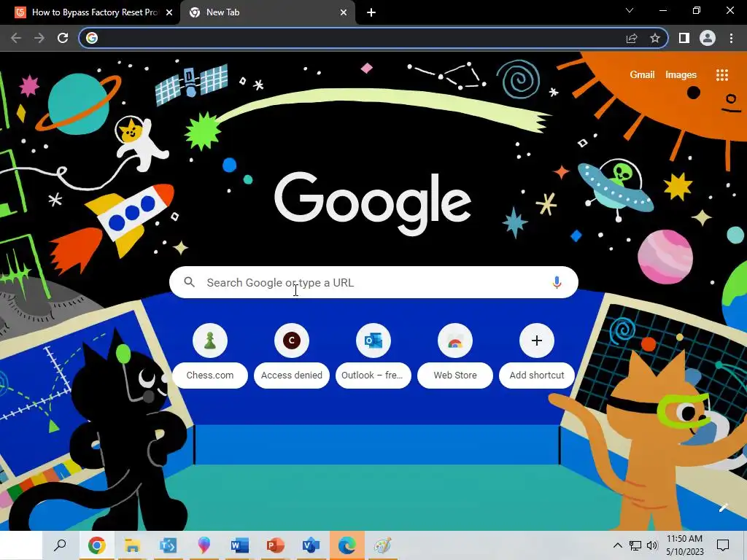Open Microsoft Edge from the taskbar
This screenshot has height=560, width=747.
[347, 545]
